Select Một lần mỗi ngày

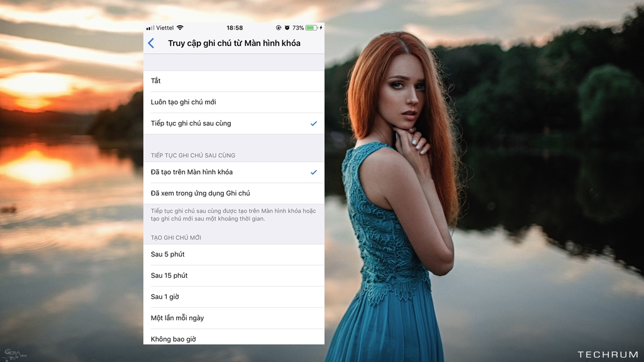click(x=234, y=318)
